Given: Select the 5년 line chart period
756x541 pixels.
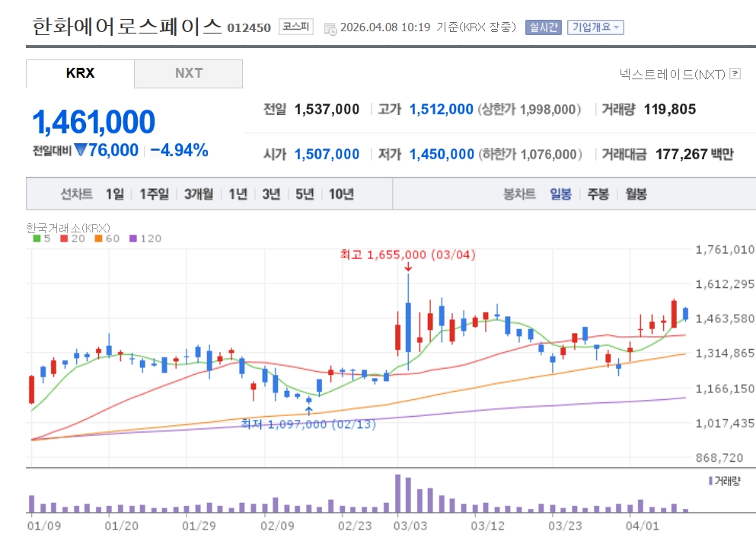Looking at the screenshot, I should 305,194.
